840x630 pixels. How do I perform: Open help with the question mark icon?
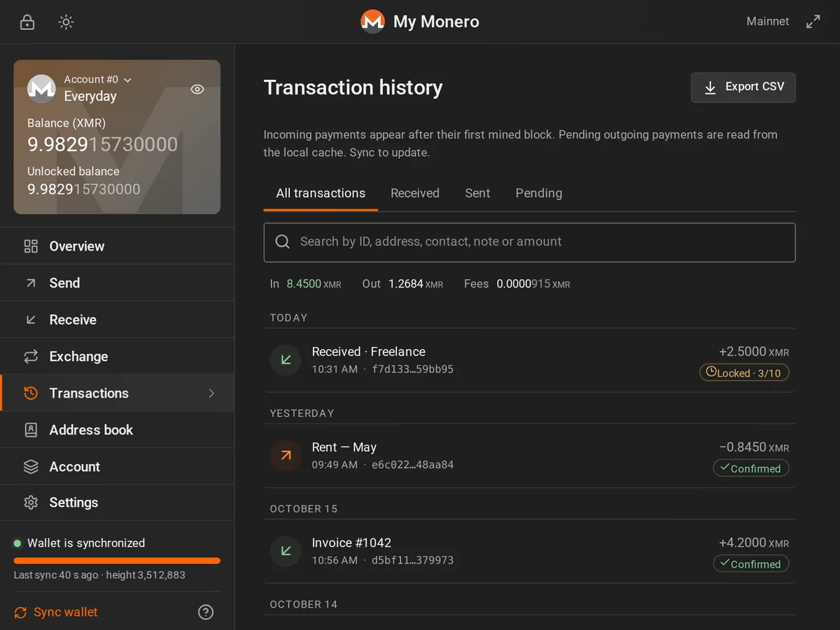click(206, 612)
